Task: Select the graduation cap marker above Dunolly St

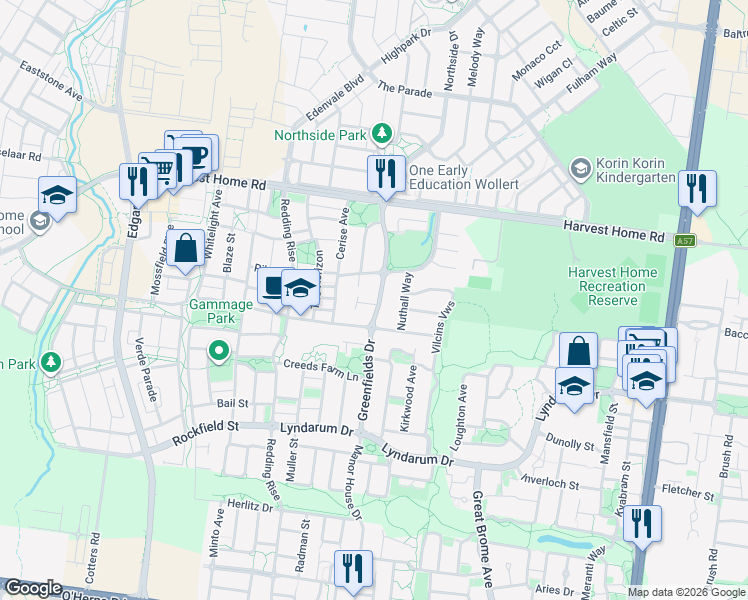Action: [x=575, y=386]
